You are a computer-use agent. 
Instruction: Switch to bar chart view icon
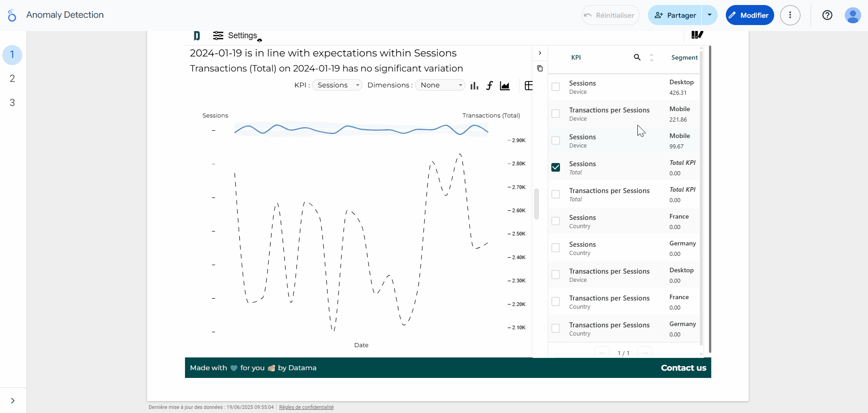click(x=474, y=86)
